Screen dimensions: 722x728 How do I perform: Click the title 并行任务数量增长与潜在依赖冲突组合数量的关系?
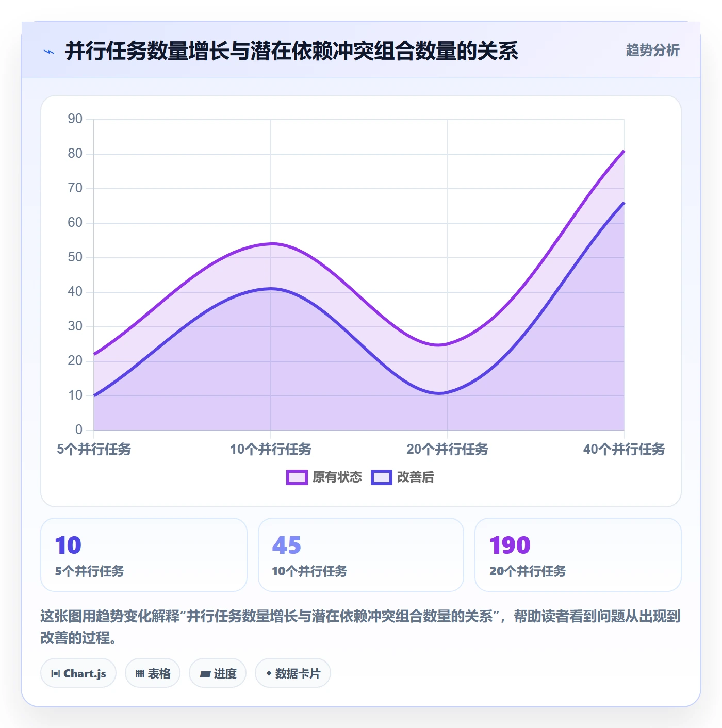pos(291,51)
